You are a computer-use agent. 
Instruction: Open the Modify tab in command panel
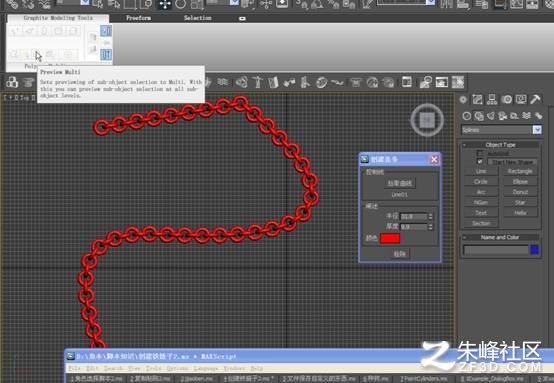click(x=477, y=100)
